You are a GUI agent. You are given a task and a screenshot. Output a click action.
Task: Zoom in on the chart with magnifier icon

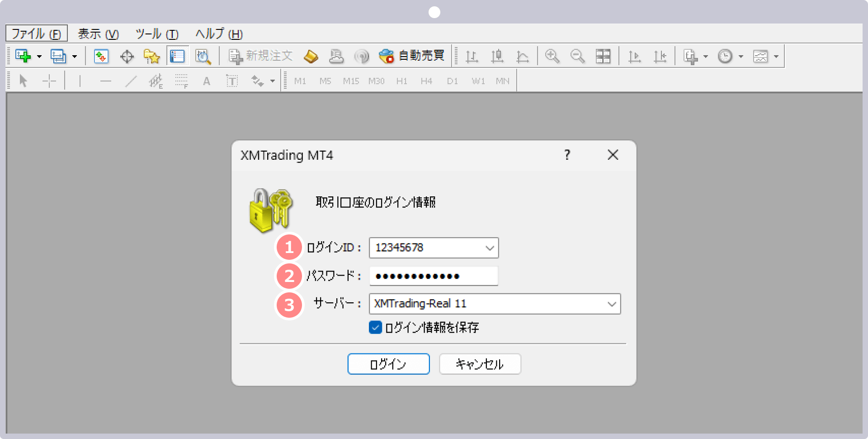[x=552, y=56]
